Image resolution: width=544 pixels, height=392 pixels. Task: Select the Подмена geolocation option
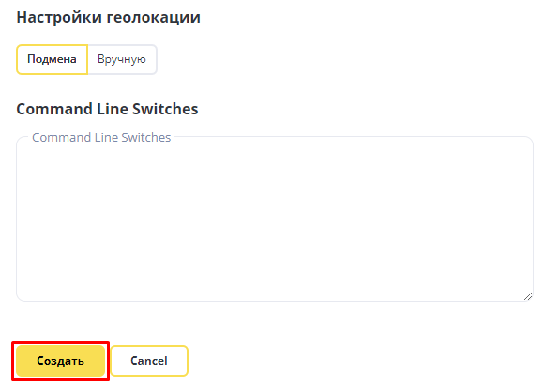[x=52, y=59]
